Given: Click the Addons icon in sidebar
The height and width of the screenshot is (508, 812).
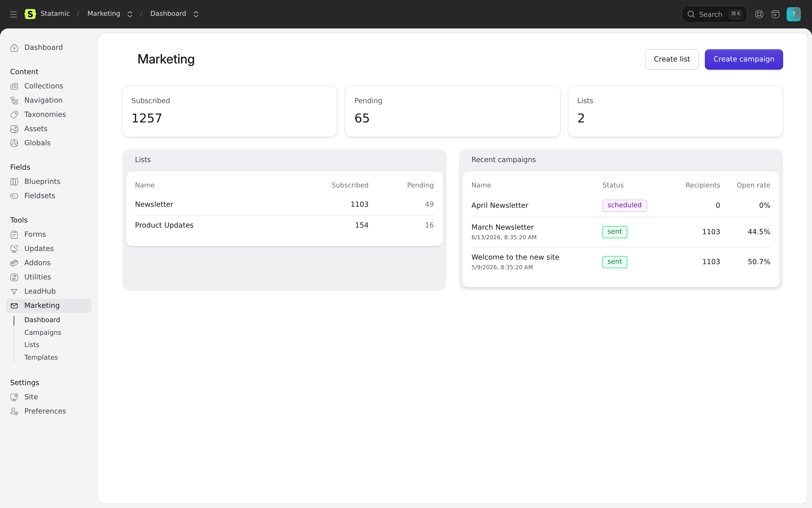Looking at the screenshot, I should [14, 263].
